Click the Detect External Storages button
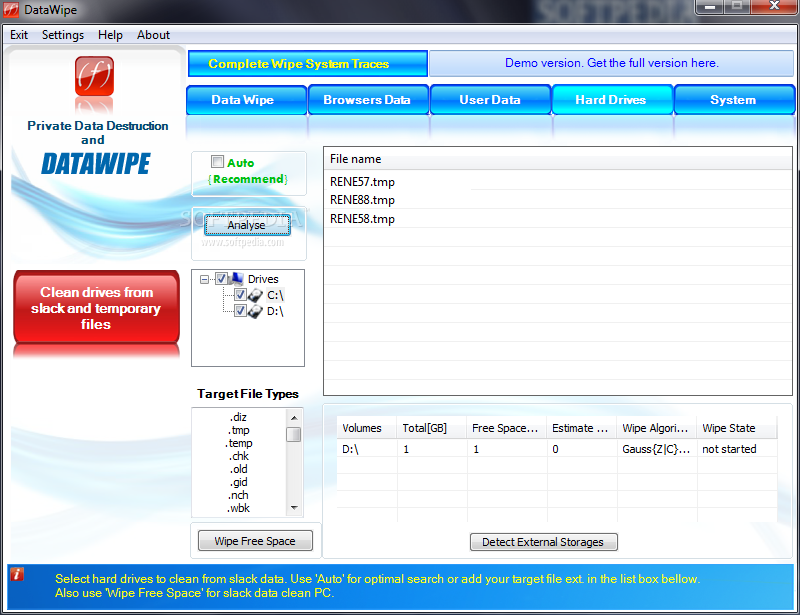The width and height of the screenshot is (800, 615). tap(543, 542)
